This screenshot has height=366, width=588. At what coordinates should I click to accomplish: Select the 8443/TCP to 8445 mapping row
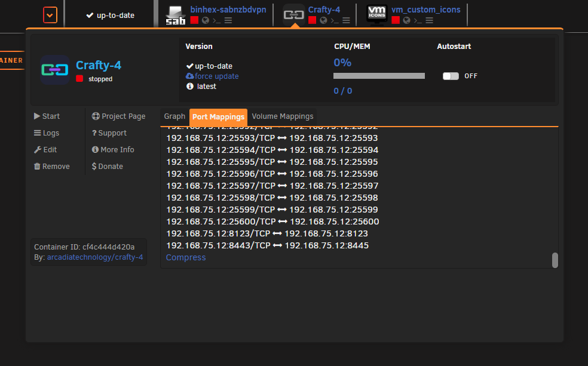coord(267,246)
